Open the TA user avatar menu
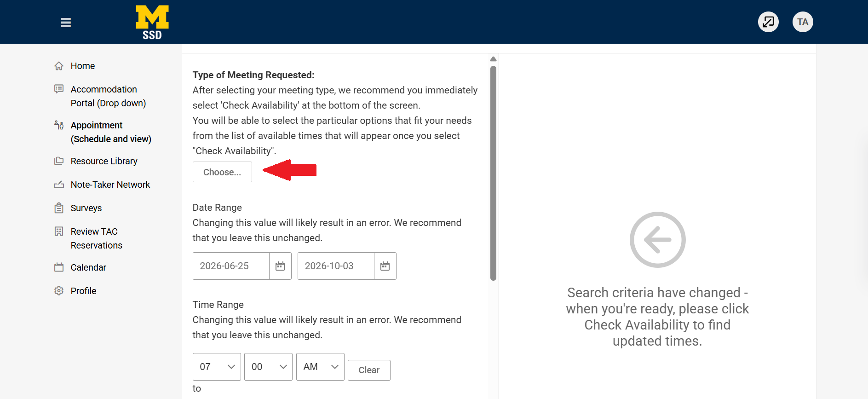The height and width of the screenshot is (399, 868). pos(803,22)
